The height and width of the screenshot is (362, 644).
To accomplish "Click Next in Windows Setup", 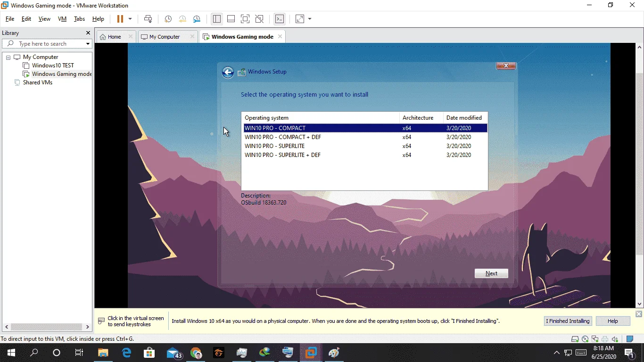I will (491, 273).
